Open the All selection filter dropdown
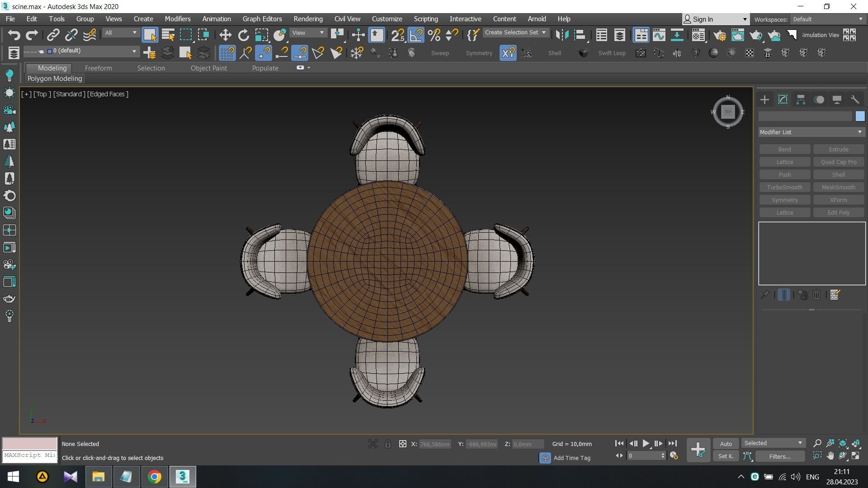This screenshot has height=488, width=868. coord(120,33)
